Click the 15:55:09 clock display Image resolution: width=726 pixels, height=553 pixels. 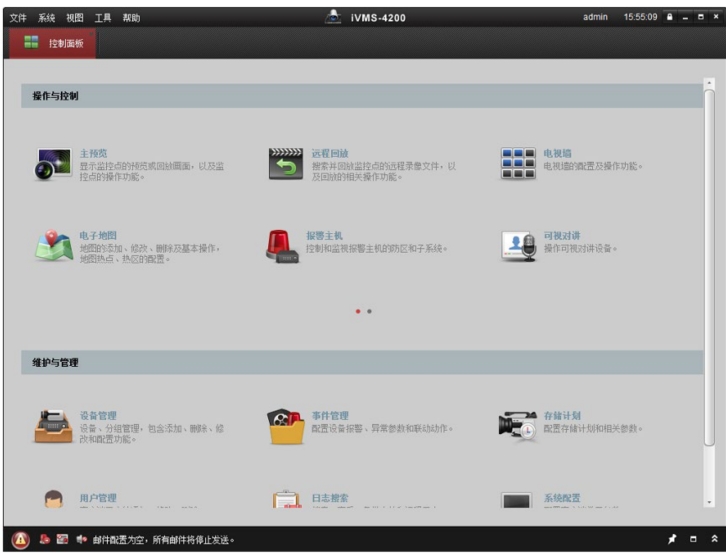640,17
